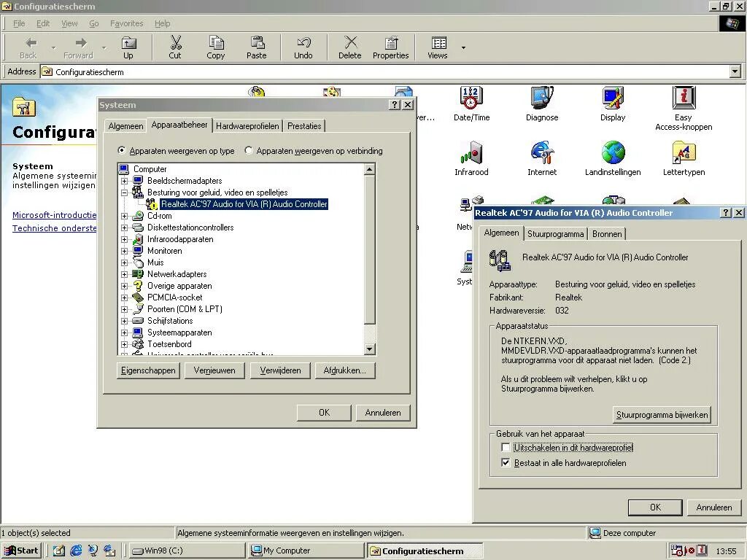The image size is (747, 560).
Task: Expand the Overige apparaten node
Action: tap(124, 286)
